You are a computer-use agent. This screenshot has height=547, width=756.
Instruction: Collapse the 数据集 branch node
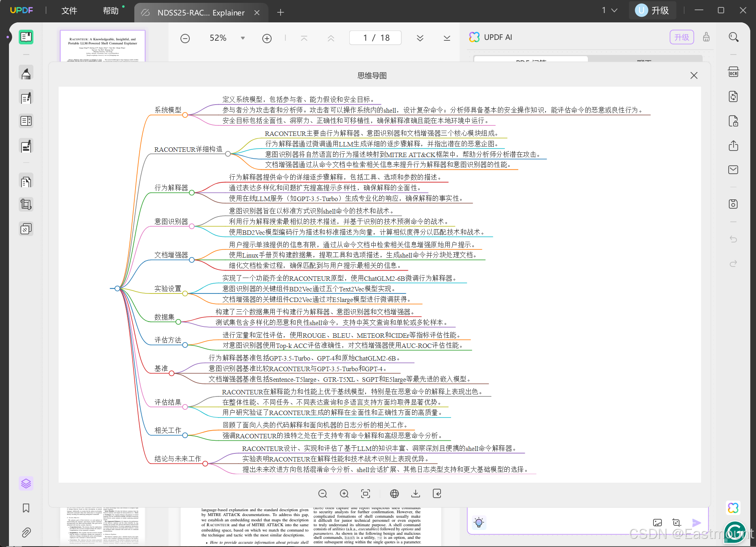point(178,322)
